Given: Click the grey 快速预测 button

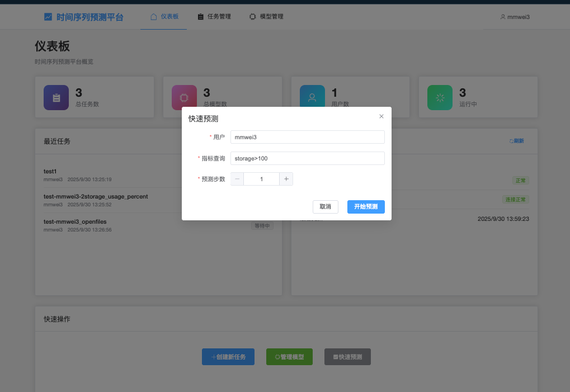Looking at the screenshot, I should coord(347,357).
